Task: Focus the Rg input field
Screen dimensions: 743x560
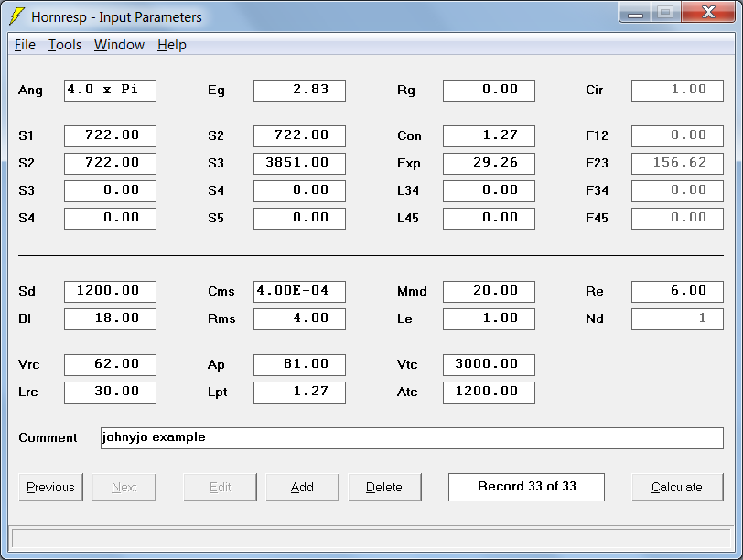Action: point(489,91)
